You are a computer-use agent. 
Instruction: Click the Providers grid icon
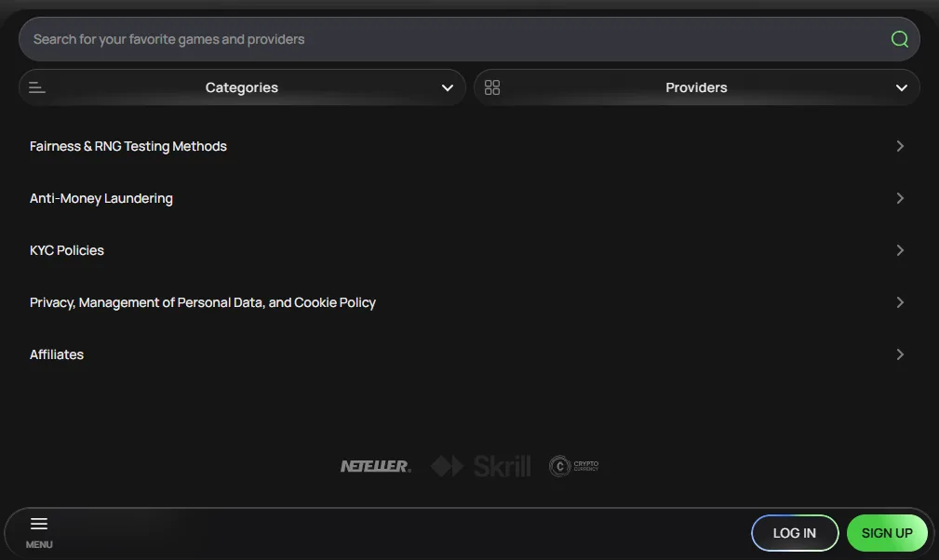[x=492, y=87]
